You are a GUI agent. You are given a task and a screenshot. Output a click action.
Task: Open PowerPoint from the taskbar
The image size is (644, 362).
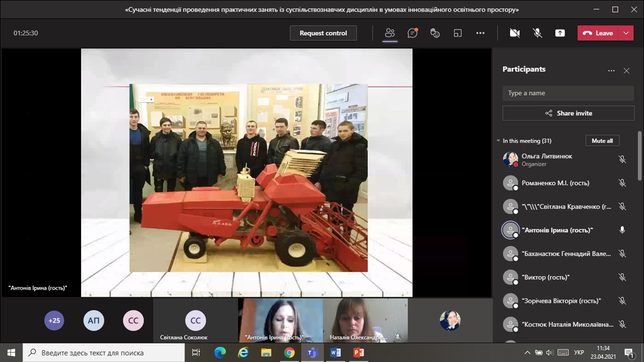(359, 352)
